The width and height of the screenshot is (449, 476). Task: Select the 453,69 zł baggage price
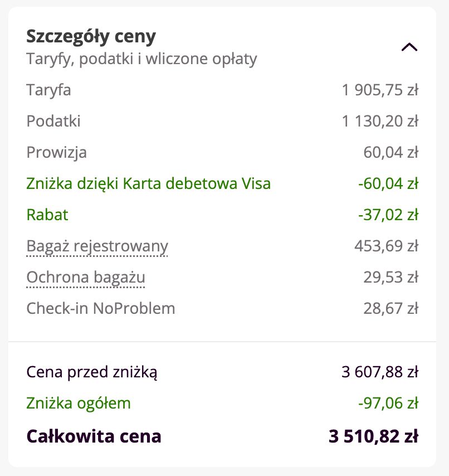click(386, 246)
